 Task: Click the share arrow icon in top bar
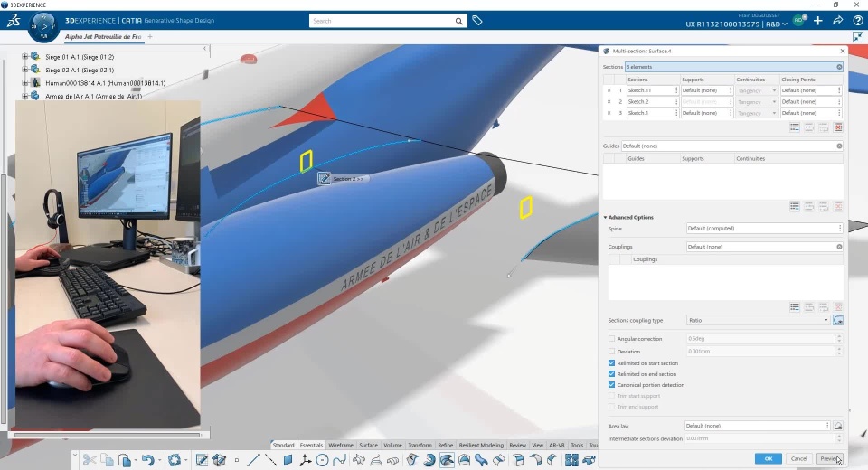(x=838, y=21)
